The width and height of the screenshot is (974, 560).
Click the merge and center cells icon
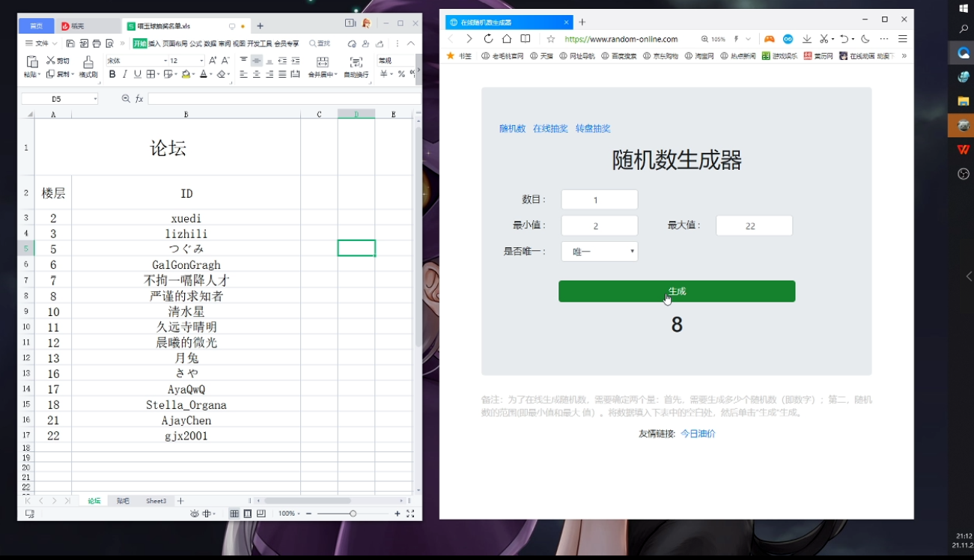[322, 62]
